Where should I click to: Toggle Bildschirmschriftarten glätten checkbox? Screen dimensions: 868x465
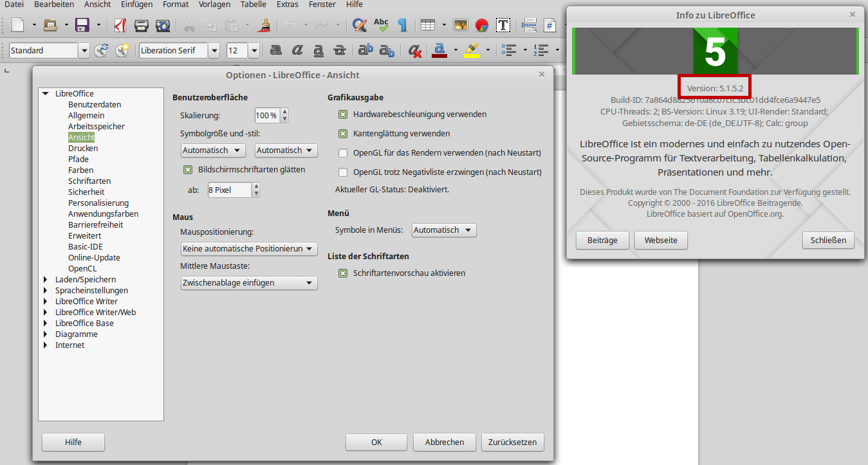[x=188, y=170]
